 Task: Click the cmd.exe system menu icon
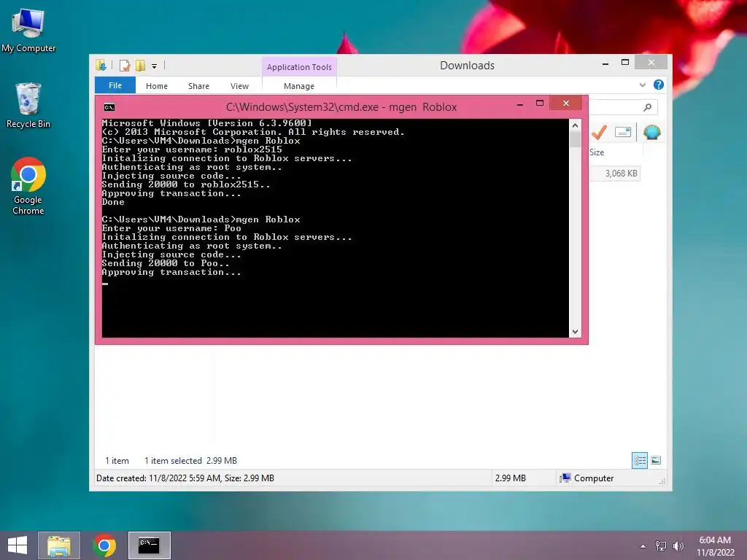109,107
